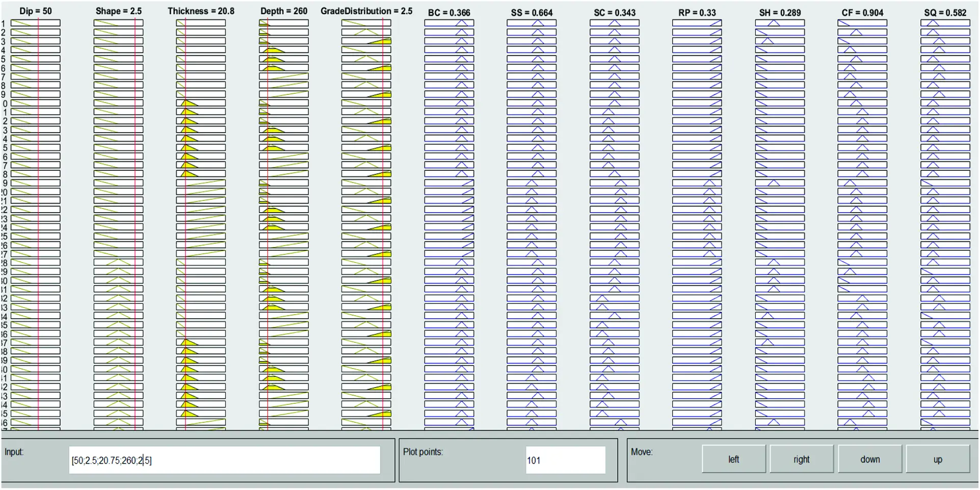This screenshot has width=980, height=490.
Task: Click inside the Input text field
Action: point(224,459)
